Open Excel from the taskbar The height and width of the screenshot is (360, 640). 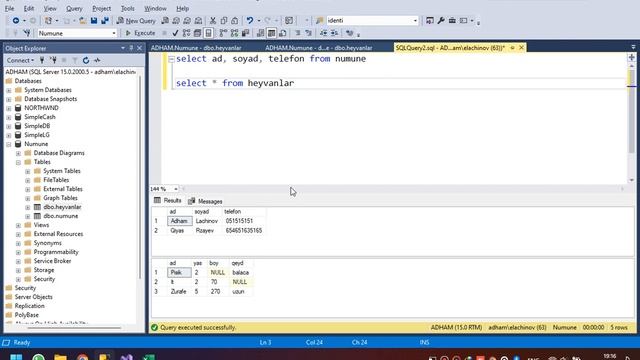(x=149, y=357)
